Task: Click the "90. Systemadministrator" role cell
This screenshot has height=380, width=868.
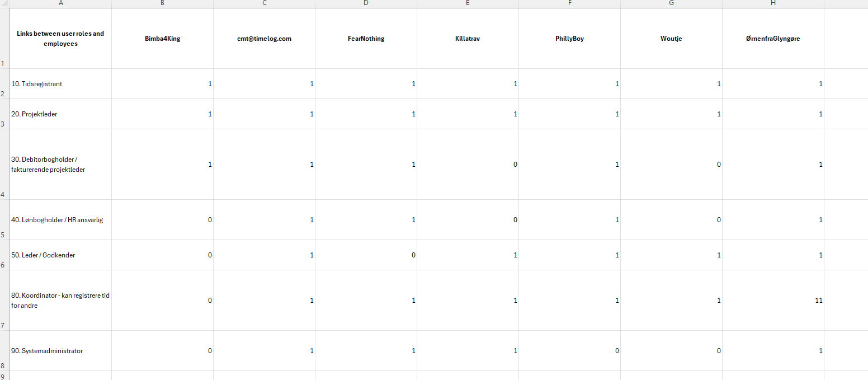Action: pos(60,351)
